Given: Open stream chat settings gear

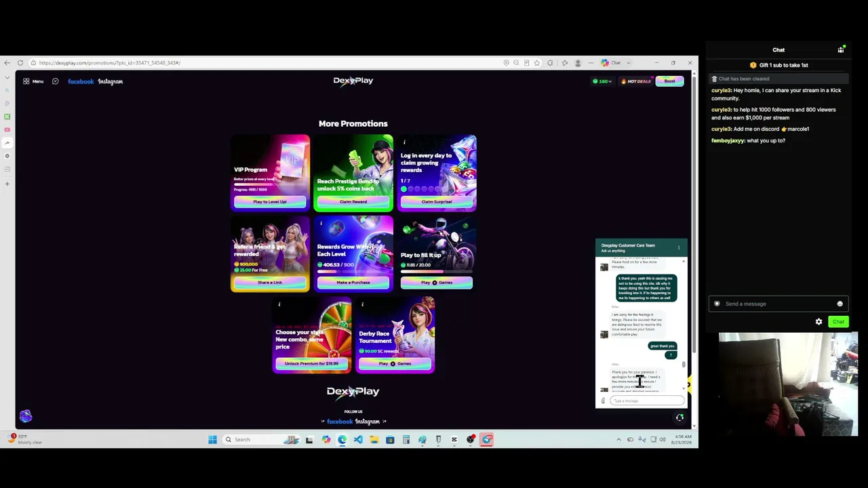Looking at the screenshot, I should [818, 322].
